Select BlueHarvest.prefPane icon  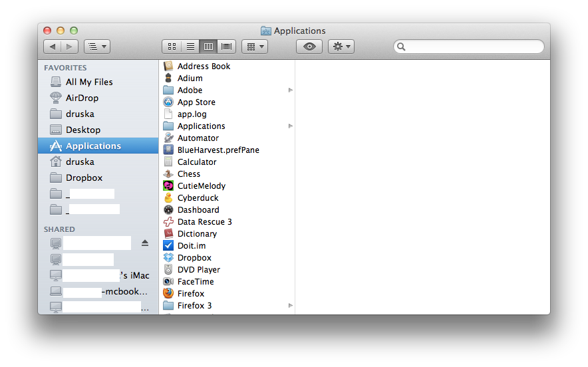[x=168, y=150]
